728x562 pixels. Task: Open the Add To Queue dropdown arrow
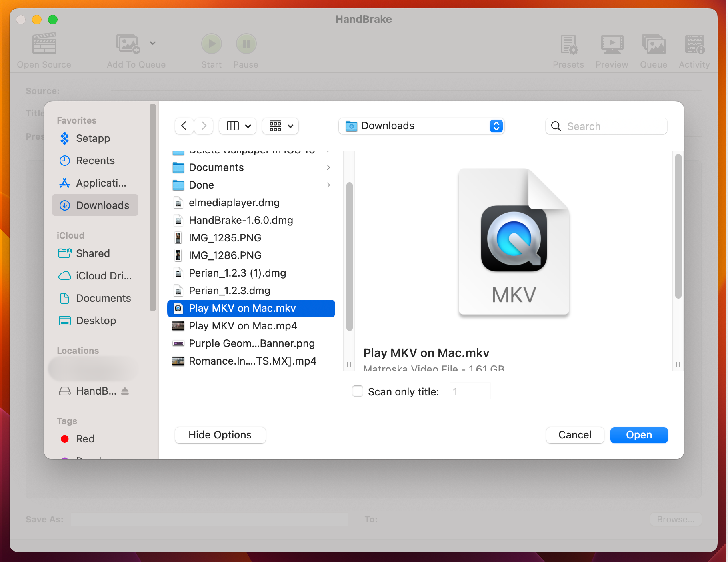[153, 43]
